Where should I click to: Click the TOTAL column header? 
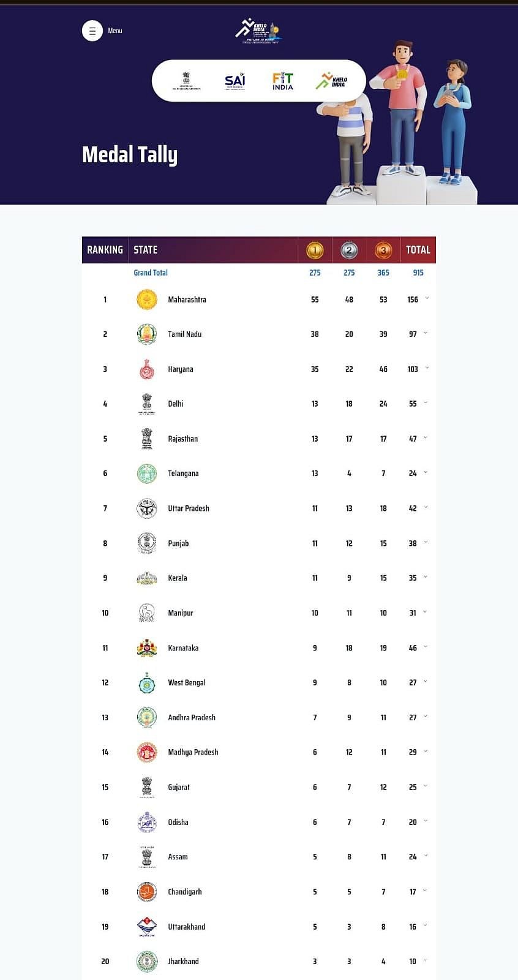point(418,250)
